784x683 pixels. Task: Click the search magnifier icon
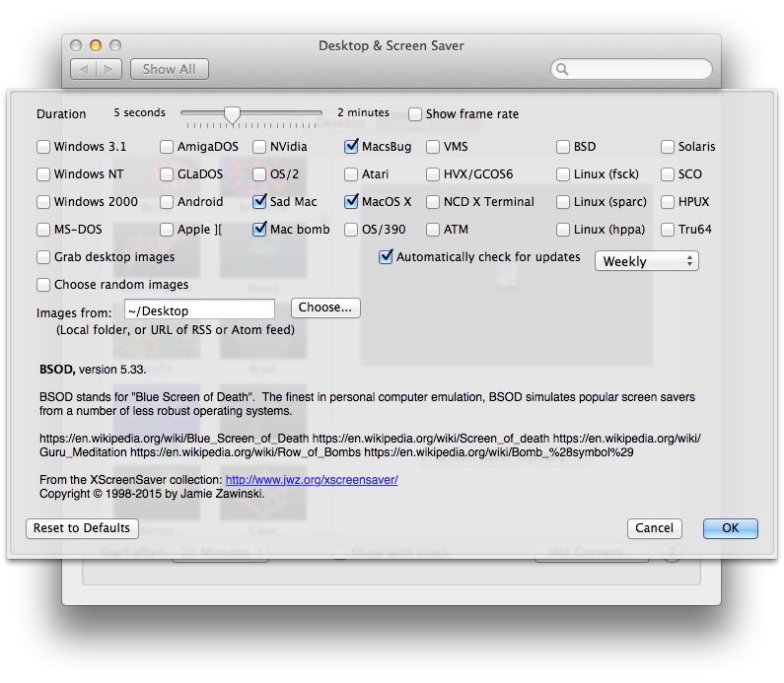point(562,69)
